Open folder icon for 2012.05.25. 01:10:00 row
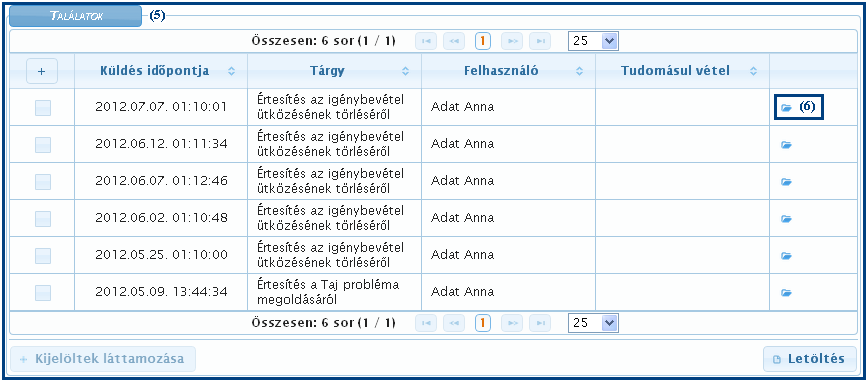 786,256
